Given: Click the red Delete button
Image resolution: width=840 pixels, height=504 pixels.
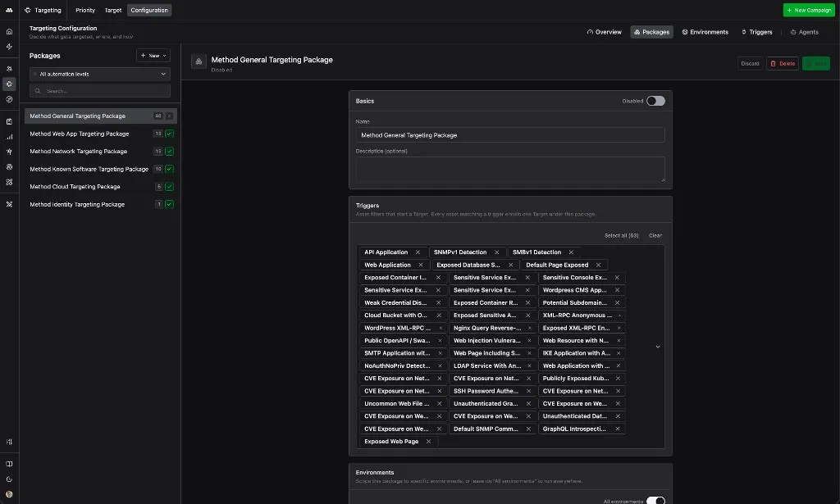Looking at the screenshot, I should tap(783, 64).
